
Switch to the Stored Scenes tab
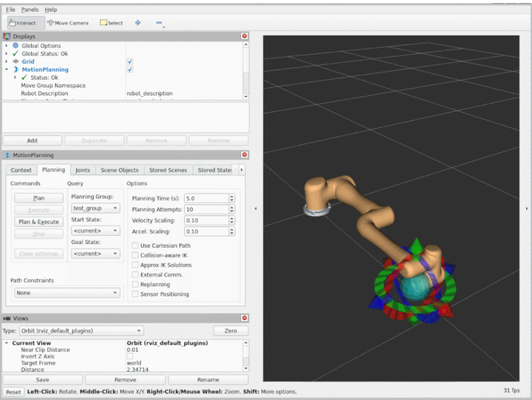coord(168,170)
